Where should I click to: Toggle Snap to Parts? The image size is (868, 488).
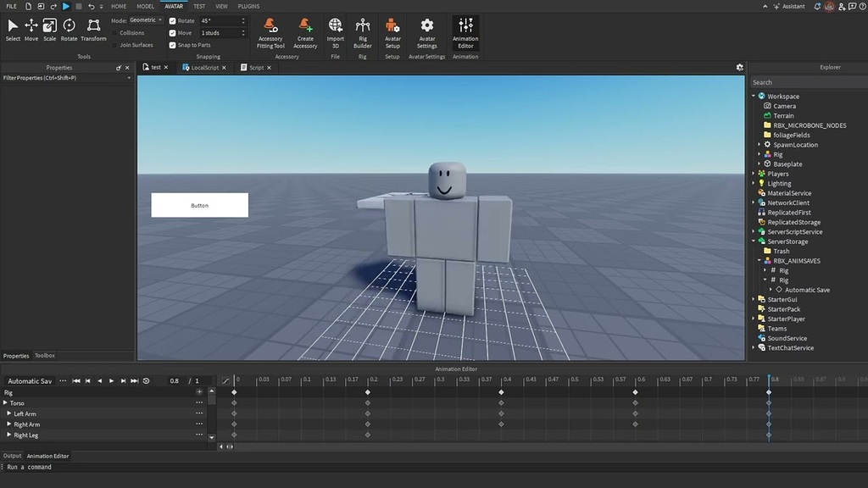tap(174, 45)
